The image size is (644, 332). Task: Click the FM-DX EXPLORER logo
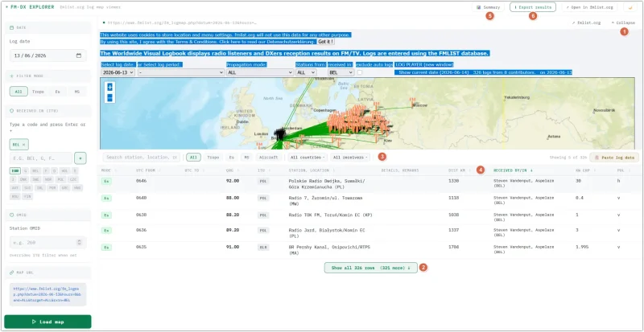click(x=30, y=7)
